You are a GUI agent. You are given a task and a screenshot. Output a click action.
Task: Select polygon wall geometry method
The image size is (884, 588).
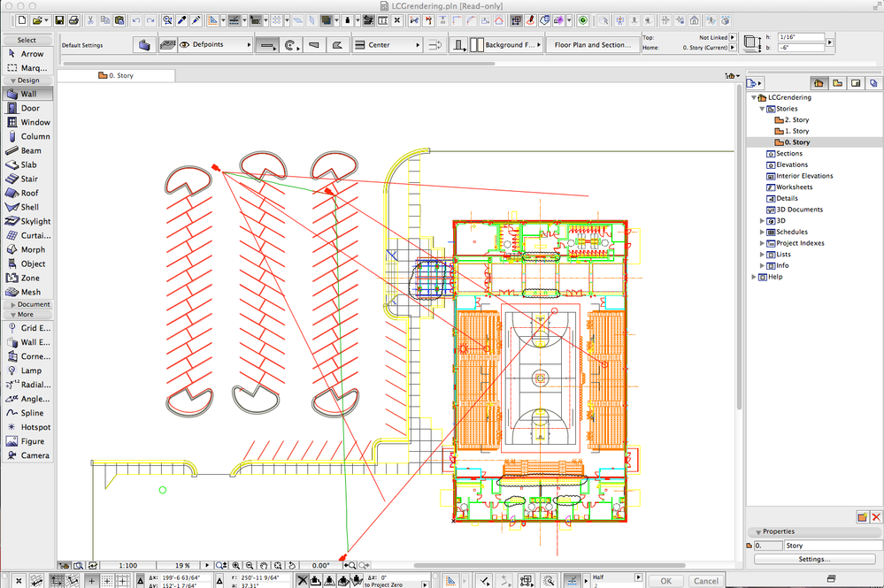pyautogui.click(x=337, y=44)
